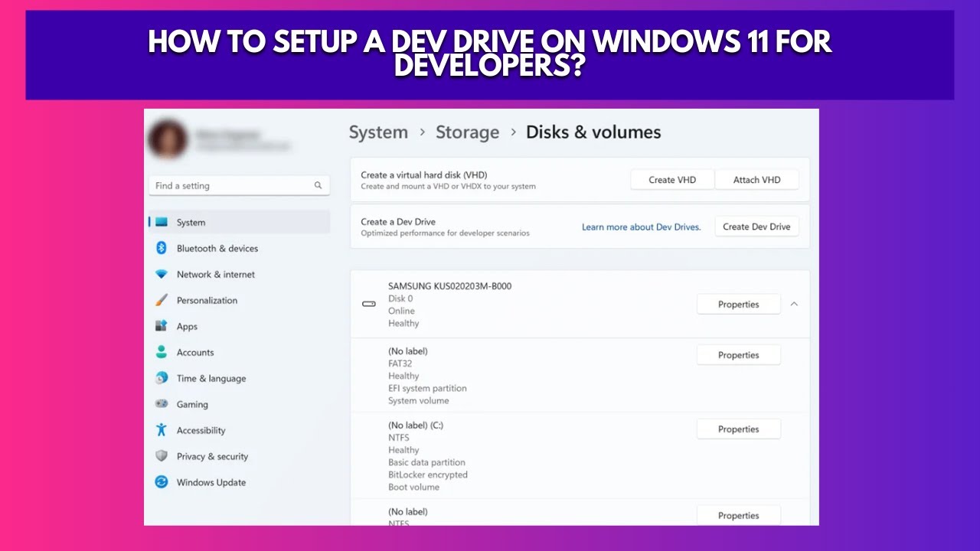This screenshot has width=980, height=551.
Task: Click the Gaming controller icon
Action: click(162, 404)
